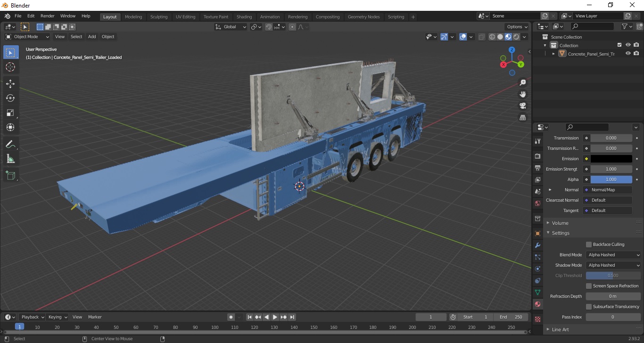This screenshot has width=644, height=343.
Task: Toggle the camera view gizmo
Action: pyautogui.click(x=522, y=106)
